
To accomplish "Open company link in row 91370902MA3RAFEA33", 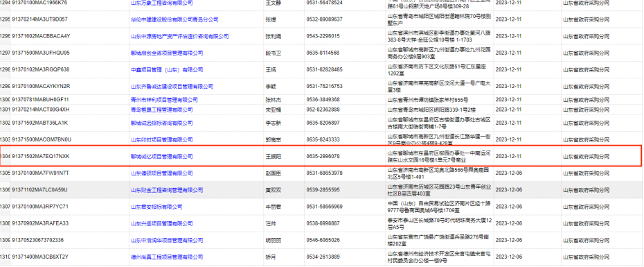I will click(161, 223).
